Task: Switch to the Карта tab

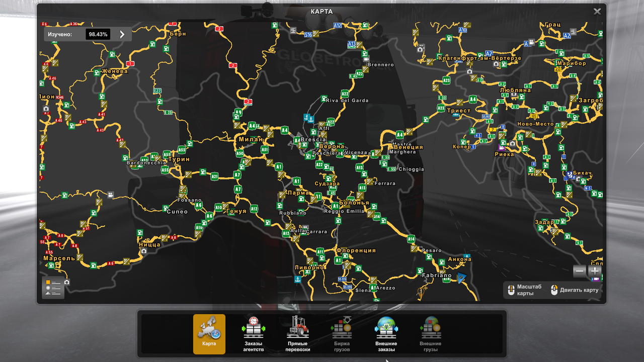Action: 209,334
